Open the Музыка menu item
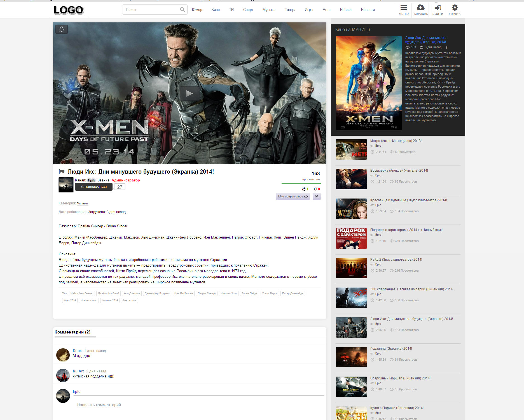This screenshot has height=420, width=524. (269, 10)
